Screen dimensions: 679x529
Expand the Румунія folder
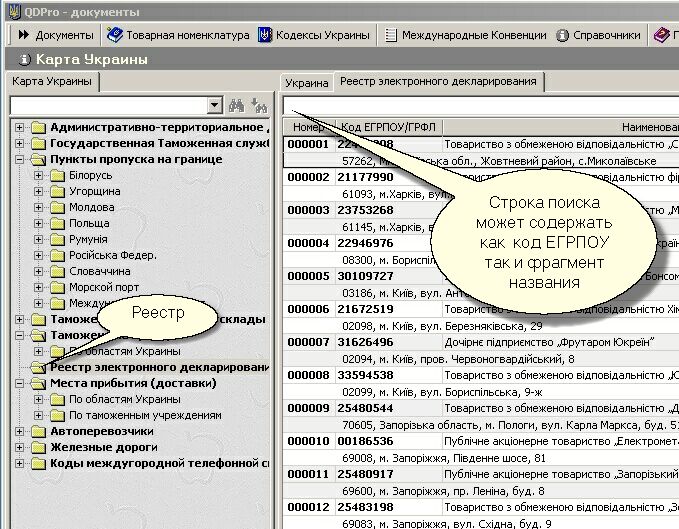pyautogui.click(x=39, y=239)
